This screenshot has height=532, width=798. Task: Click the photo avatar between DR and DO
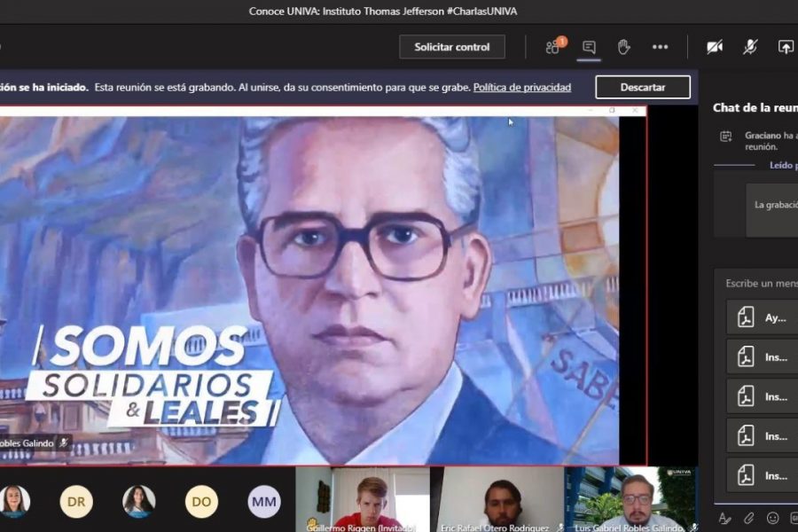pyautogui.click(x=139, y=502)
